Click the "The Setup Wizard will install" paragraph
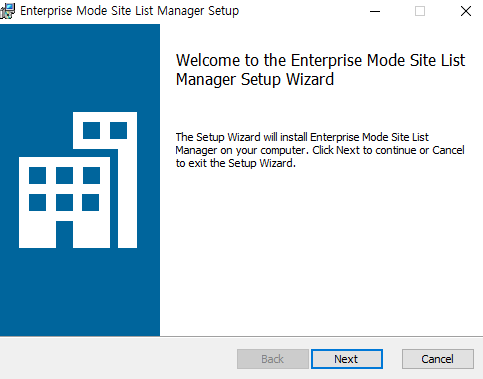 click(x=320, y=150)
